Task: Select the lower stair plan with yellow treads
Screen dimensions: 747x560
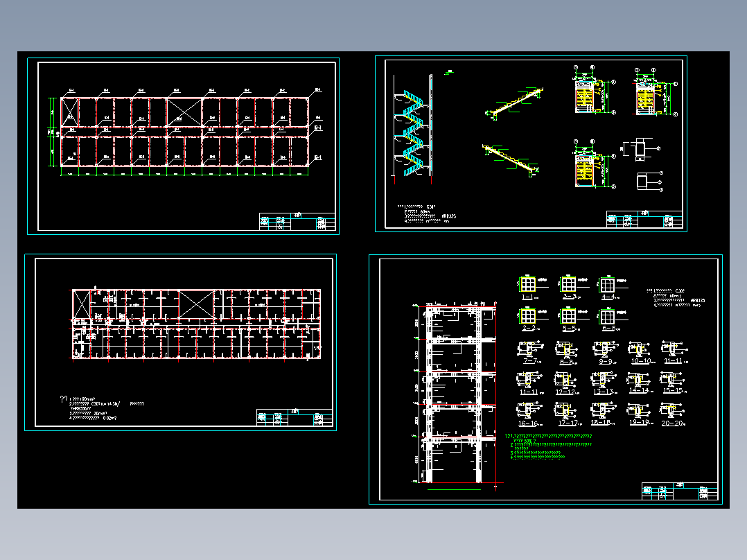Action: coord(594,164)
